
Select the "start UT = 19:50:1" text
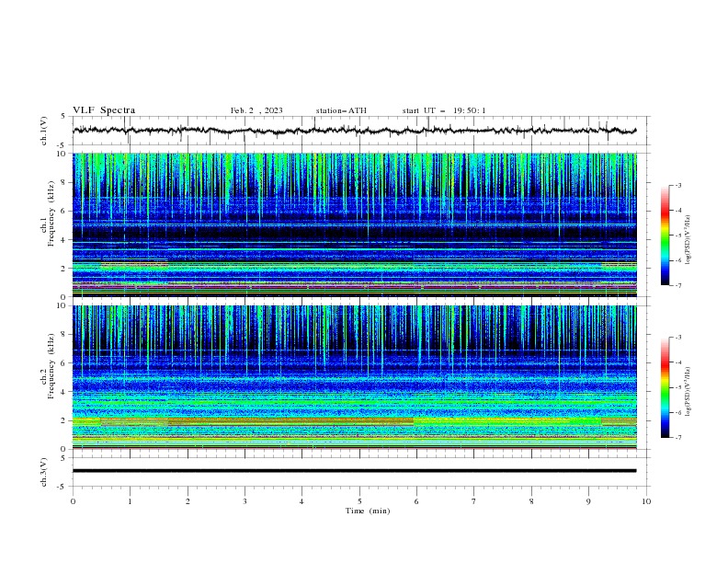pyautogui.click(x=444, y=110)
